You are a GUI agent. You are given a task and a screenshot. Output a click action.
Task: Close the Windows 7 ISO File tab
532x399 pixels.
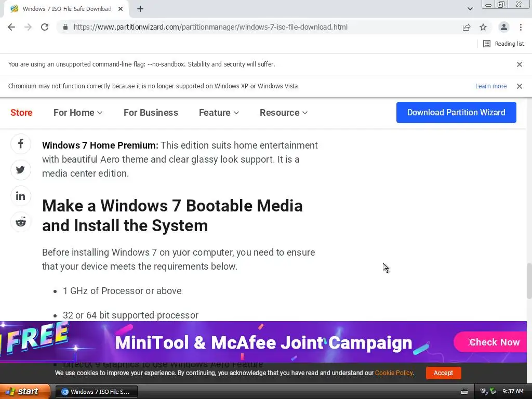(121, 9)
